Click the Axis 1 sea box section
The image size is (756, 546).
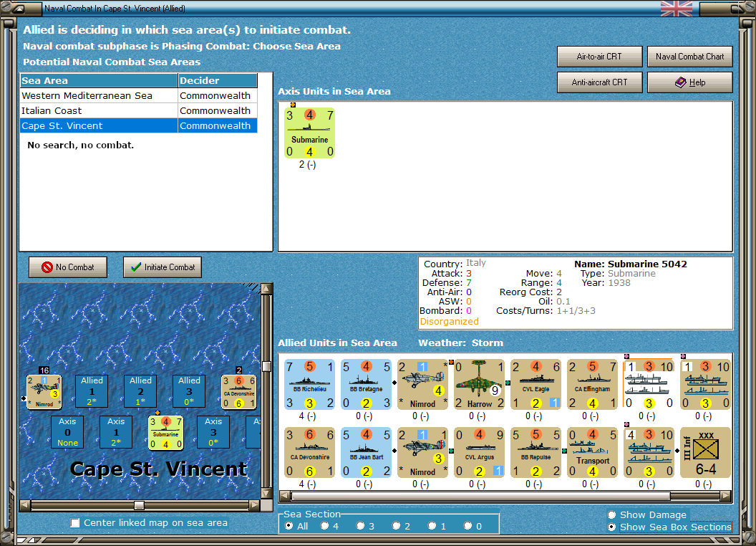[116, 432]
